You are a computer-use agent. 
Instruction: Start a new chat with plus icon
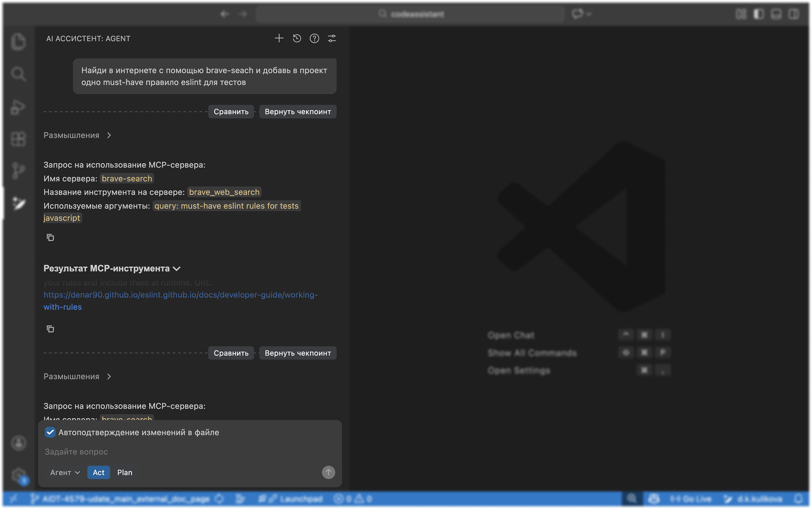[279, 39]
